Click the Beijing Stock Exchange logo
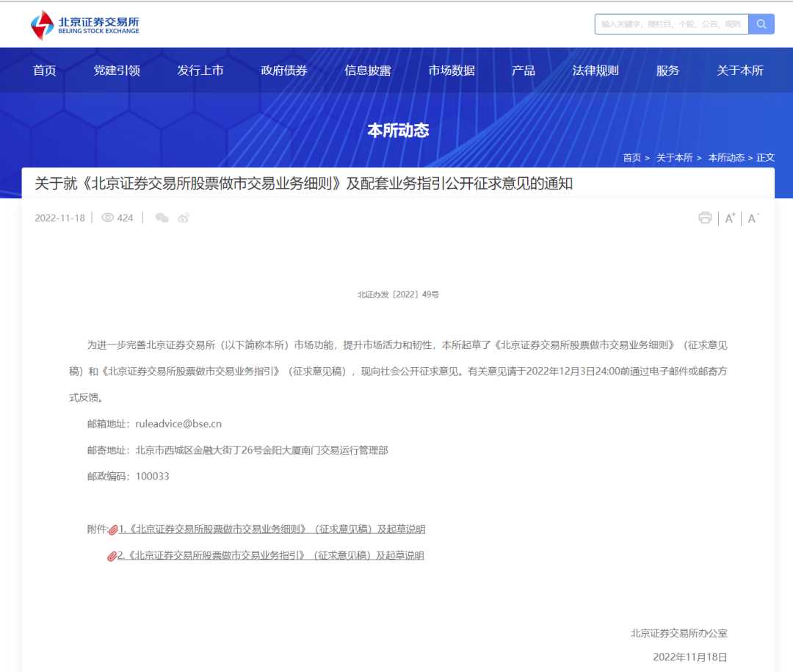Image resolution: width=793 pixels, height=672 pixels. (x=85, y=25)
